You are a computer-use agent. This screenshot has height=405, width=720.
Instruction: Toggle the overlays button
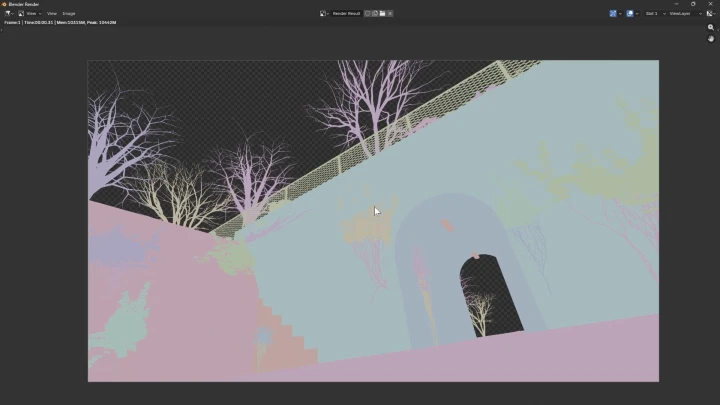click(630, 14)
